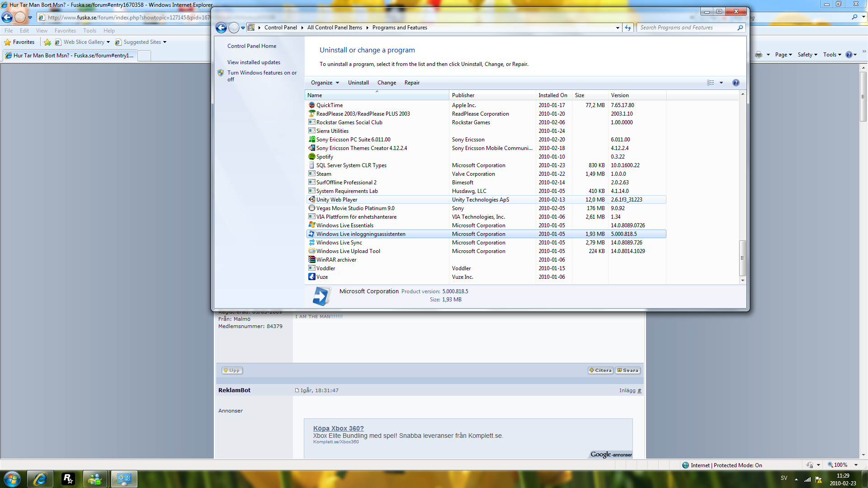Click the Spotify program icon
Screen dimensions: 868x488
(x=311, y=156)
